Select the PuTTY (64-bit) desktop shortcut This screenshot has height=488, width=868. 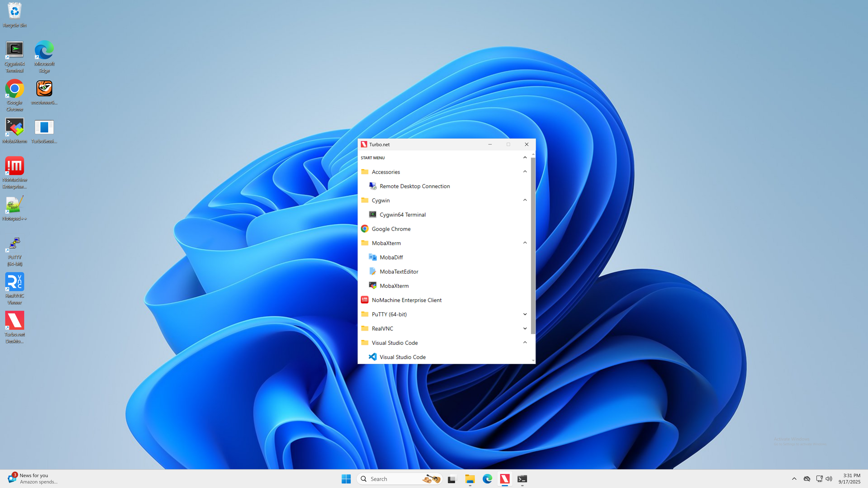(14, 251)
